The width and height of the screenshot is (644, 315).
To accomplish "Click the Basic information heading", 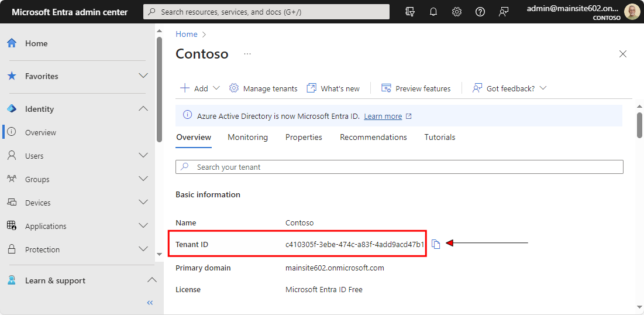I will 208,194.
